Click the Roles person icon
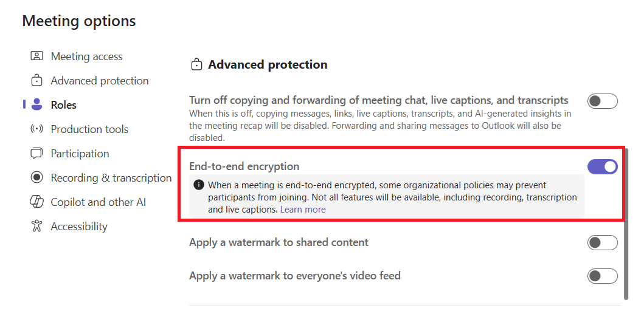The image size is (644, 314). click(x=36, y=105)
